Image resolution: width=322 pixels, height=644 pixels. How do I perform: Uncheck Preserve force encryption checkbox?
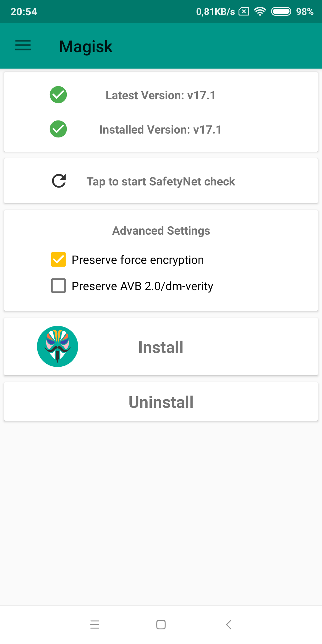click(x=58, y=259)
